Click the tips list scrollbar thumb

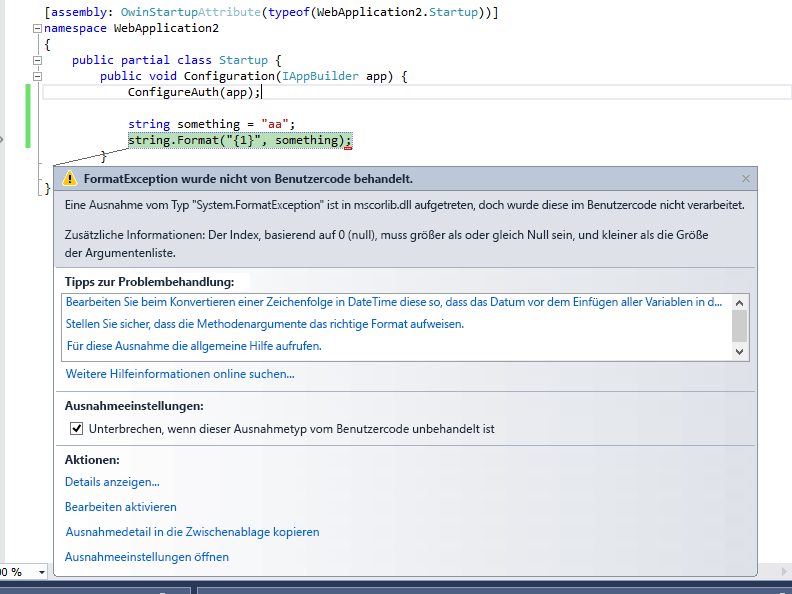coord(740,325)
